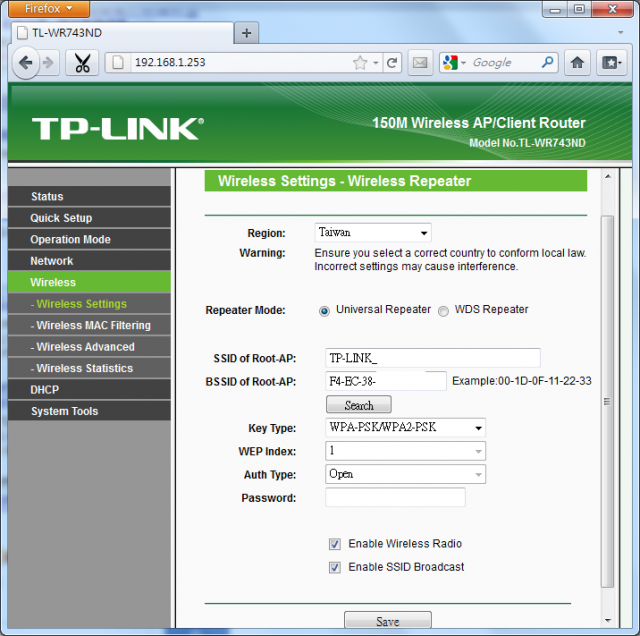Click the magnifier search icon
Viewport: 640px width, 636px height.
point(547,62)
